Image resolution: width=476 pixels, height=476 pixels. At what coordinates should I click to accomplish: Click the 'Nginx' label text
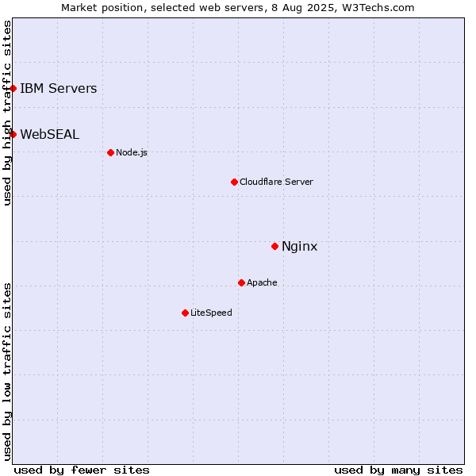click(300, 247)
